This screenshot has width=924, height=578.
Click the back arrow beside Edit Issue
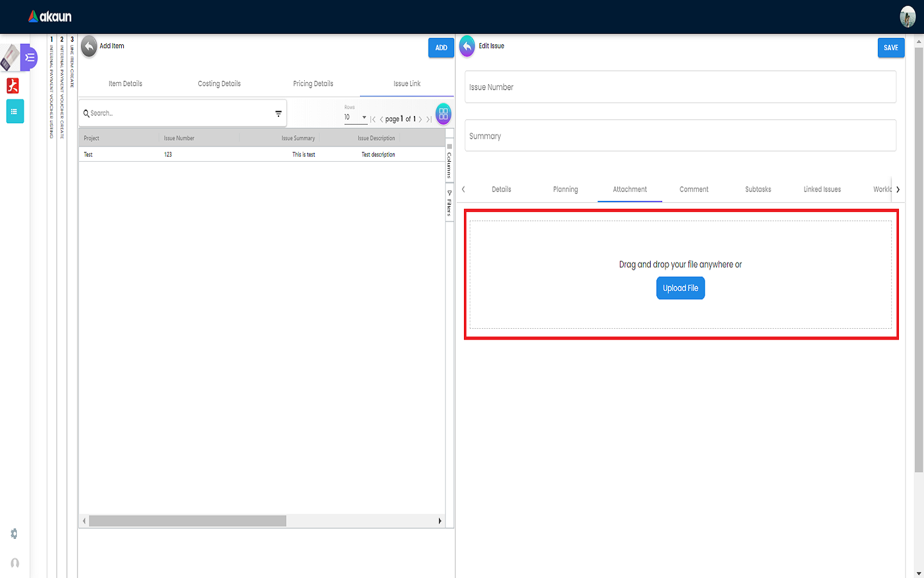point(467,46)
